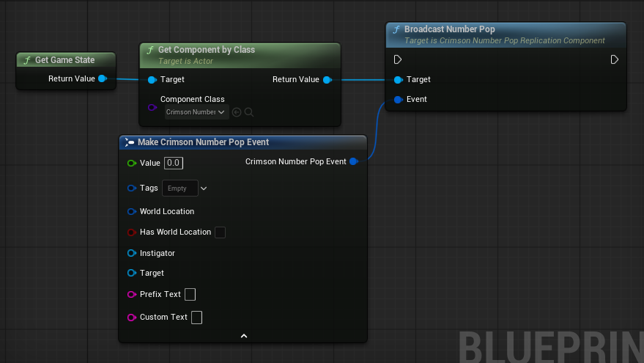Click make-struct icon on Make Crimson Number Pop Event
This screenshot has width=644, height=363.
click(x=130, y=142)
